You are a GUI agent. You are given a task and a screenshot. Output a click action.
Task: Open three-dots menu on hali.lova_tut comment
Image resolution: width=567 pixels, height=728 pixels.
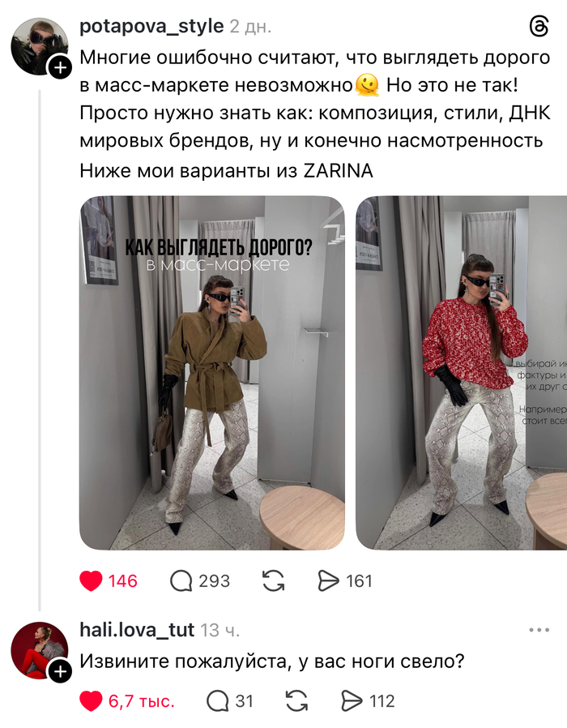[539, 630]
